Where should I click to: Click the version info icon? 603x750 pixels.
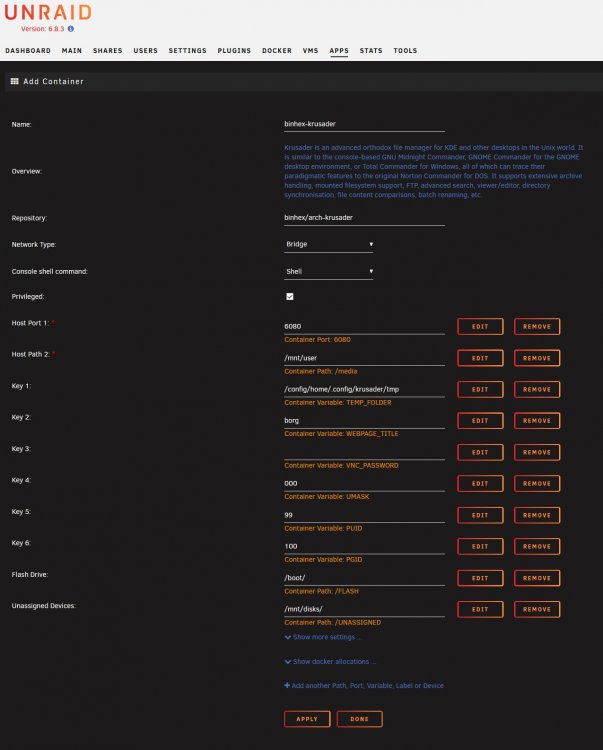(x=71, y=29)
